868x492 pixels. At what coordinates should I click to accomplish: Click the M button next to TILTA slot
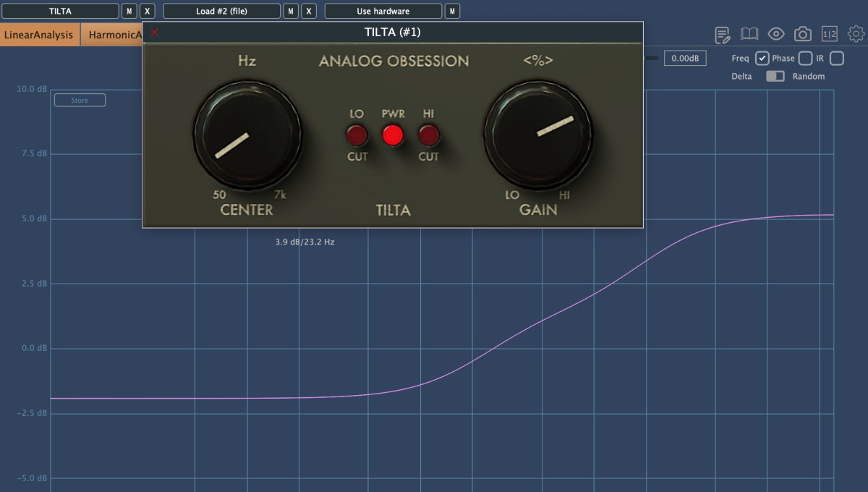(x=129, y=11)
